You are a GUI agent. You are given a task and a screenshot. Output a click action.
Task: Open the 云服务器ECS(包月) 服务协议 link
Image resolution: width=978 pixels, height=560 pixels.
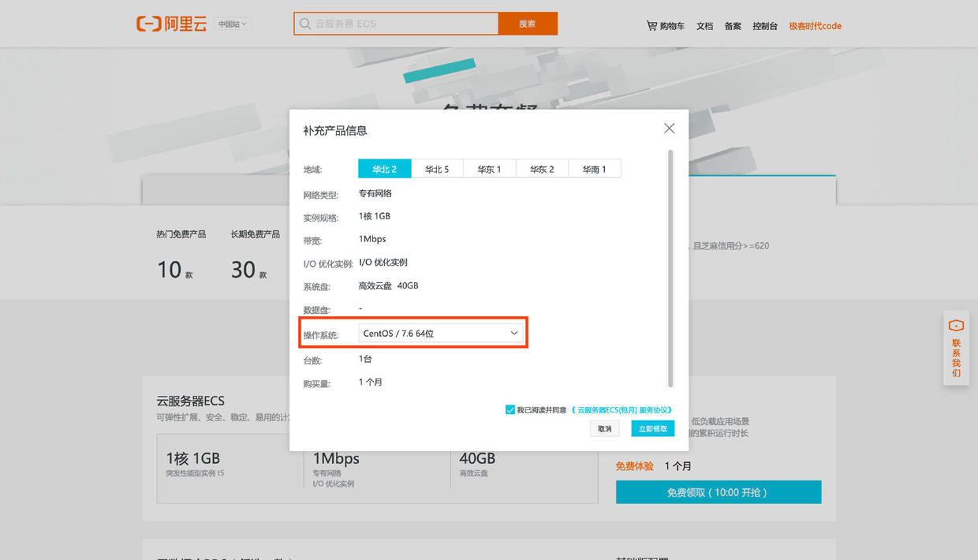[x=622, y=410]
